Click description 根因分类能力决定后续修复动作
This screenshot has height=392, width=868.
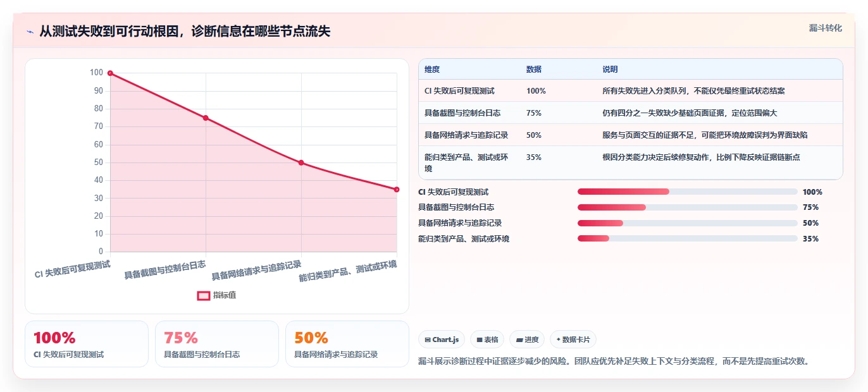tap(702, 157)
